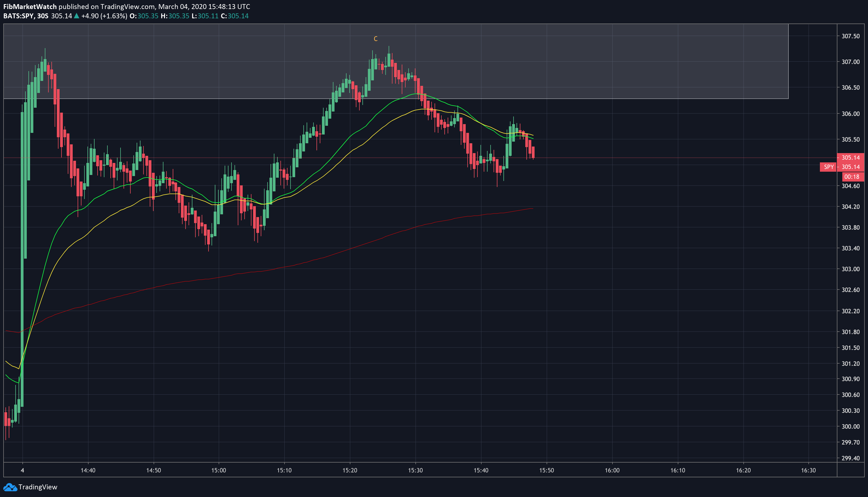Click the 304.60 price axis label
The width and height of the screenshot is (868, 497).
(851, 186)
